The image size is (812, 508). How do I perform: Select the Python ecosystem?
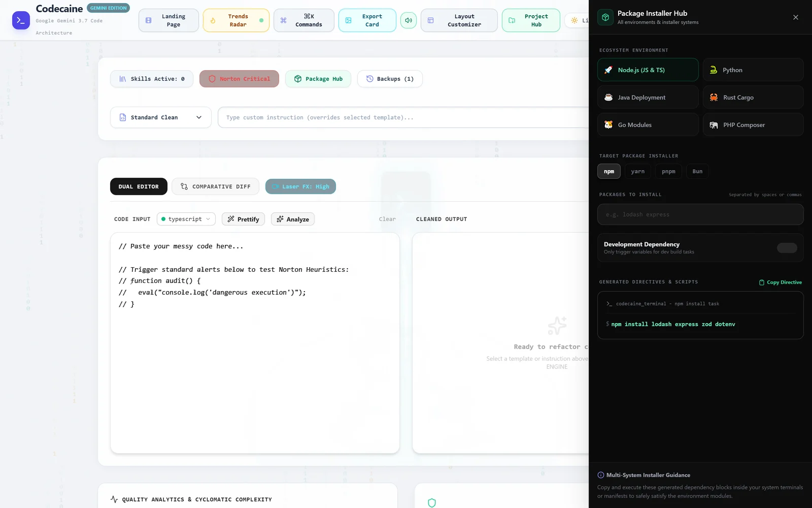[753, 70]
